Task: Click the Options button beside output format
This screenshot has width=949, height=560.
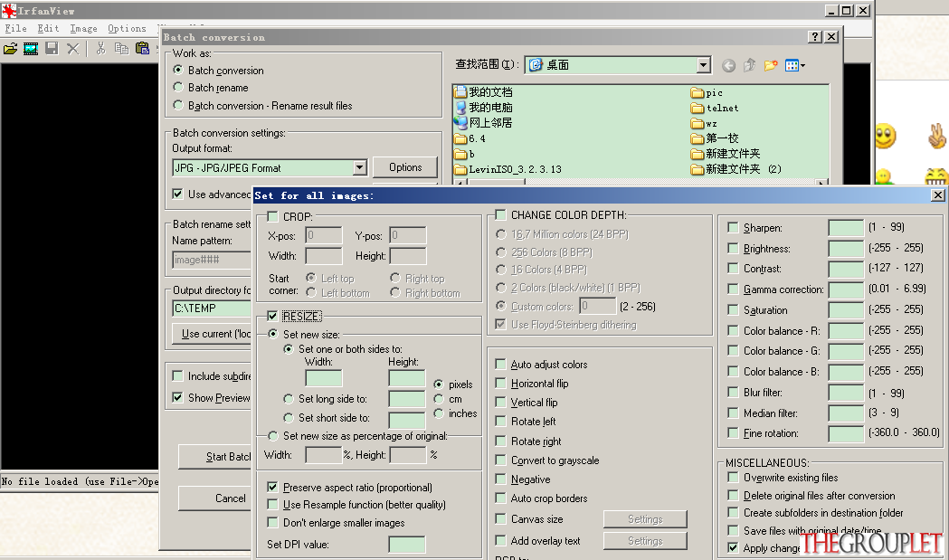Action: (x=405, y=167)
